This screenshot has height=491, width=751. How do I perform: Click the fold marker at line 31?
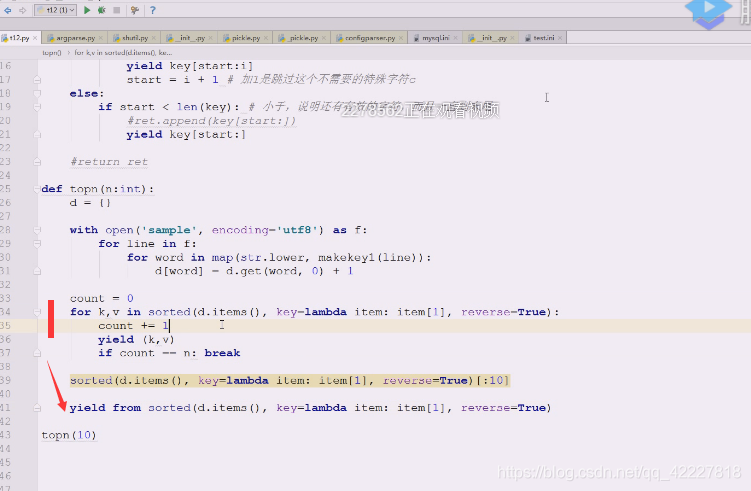pyautogui.click(x=37, y=271)
